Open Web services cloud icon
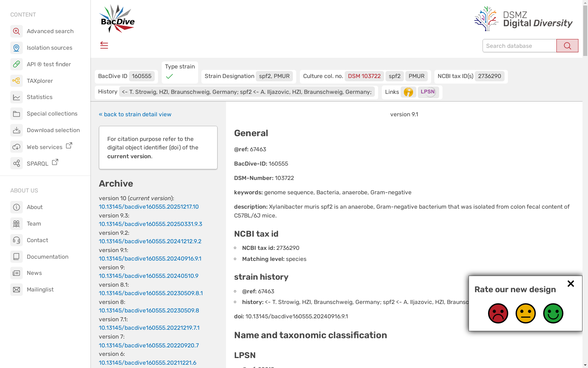Viewport: 588px width, 368px height. click(17, 147)
